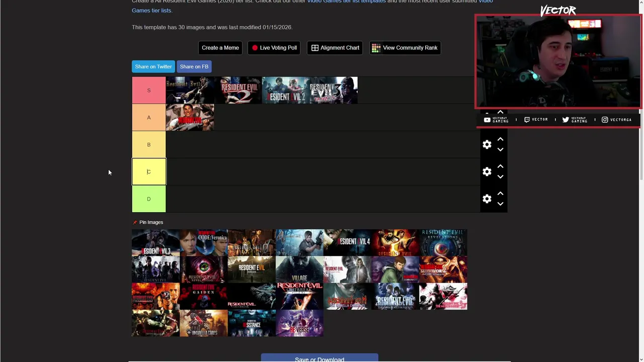
Task: Pick Resident Evil 3 Nemesis image in S tier
Action: (x=334, y=90)
